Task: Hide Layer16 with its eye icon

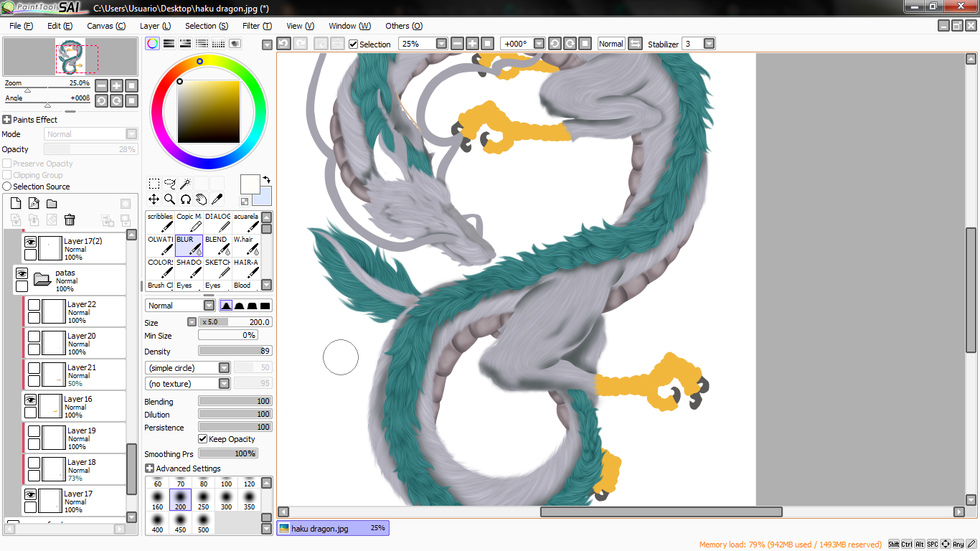Action: click(30, 400)
